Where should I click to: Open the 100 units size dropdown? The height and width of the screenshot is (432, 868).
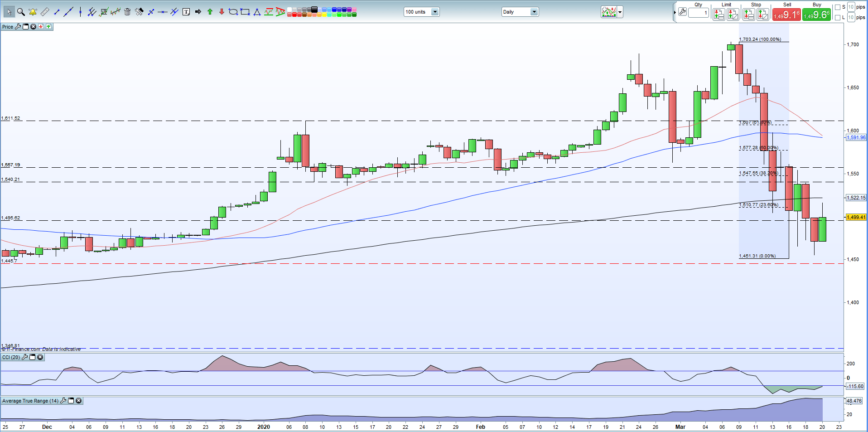point(435,12)
